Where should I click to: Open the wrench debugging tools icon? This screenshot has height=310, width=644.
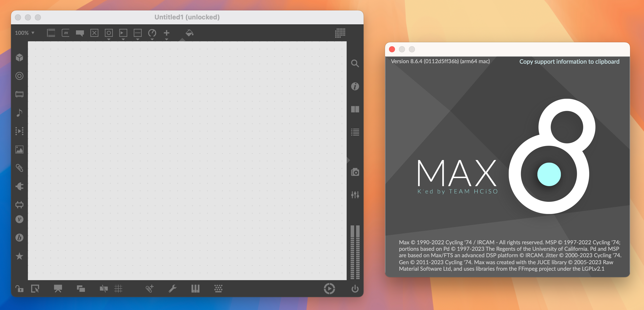click(173, 289)
